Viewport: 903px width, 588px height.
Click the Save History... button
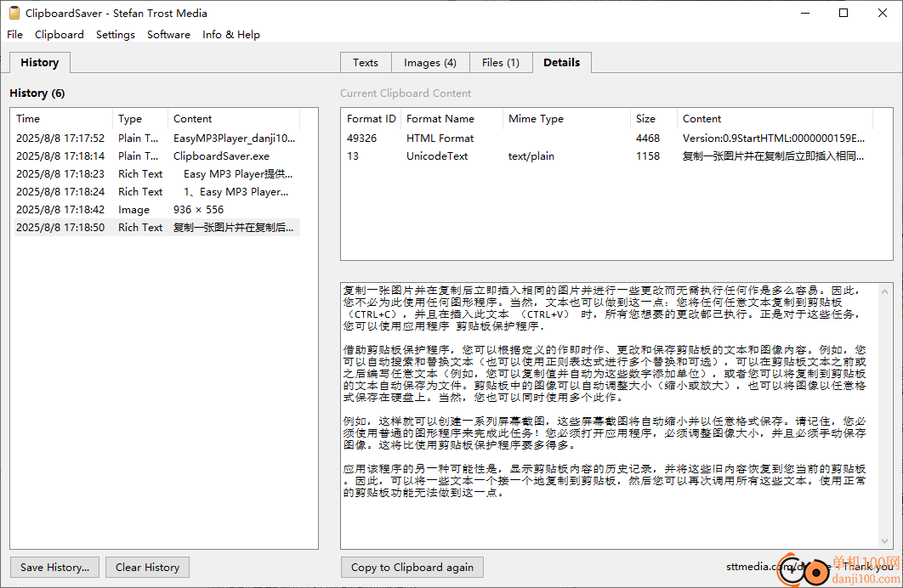click(54, 568)
